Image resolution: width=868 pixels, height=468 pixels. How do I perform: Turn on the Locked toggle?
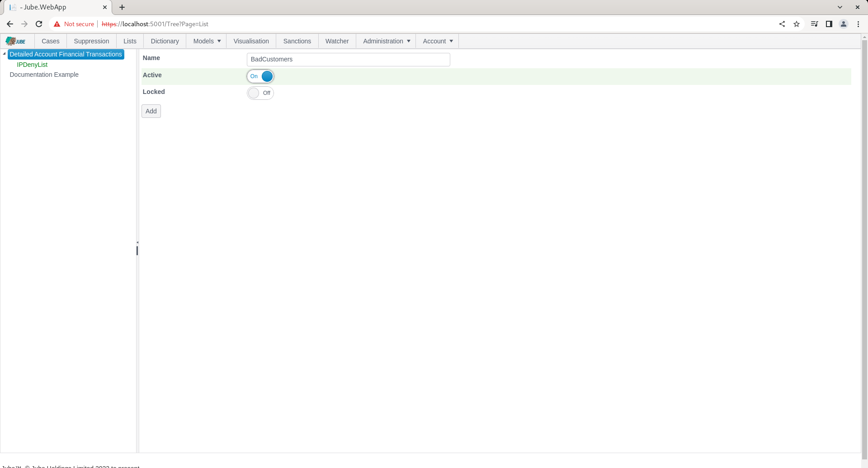click(260, 93)
